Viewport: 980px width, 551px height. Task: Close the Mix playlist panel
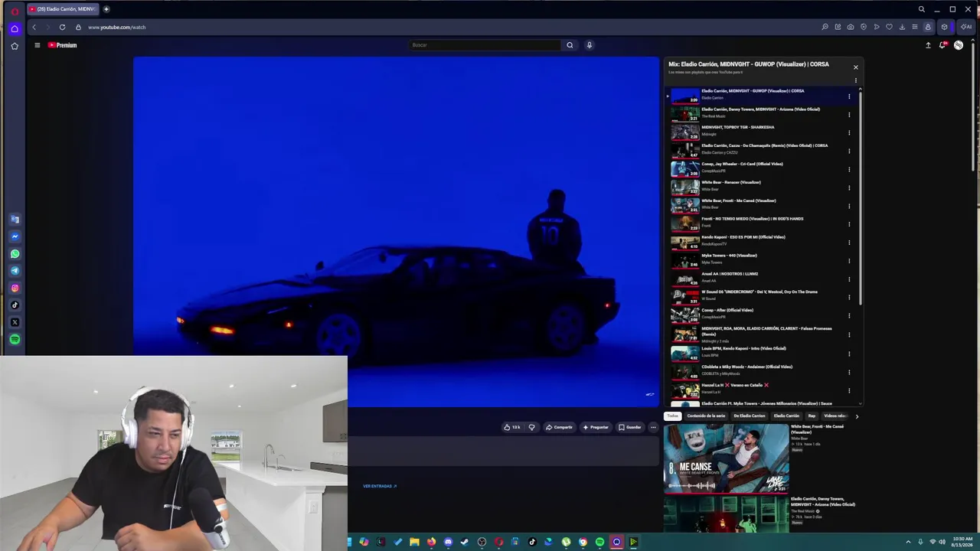(x=856, y=67)
